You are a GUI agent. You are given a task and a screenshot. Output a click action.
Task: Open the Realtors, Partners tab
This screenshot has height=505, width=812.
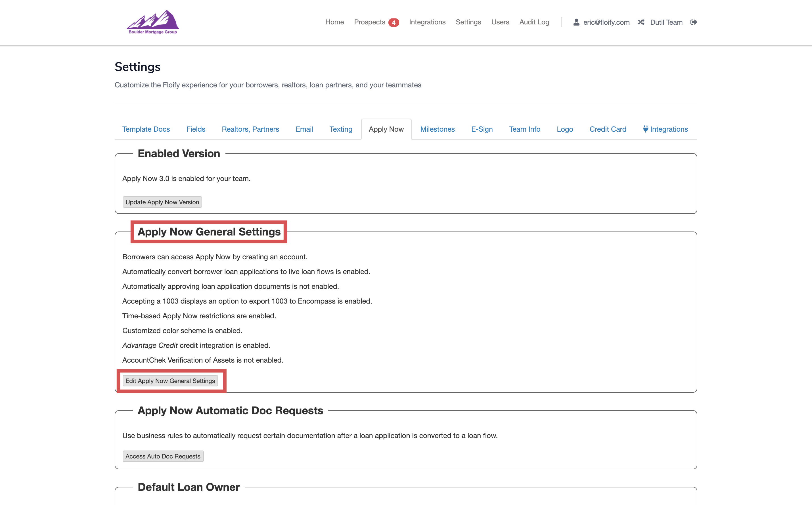[250, 129]
